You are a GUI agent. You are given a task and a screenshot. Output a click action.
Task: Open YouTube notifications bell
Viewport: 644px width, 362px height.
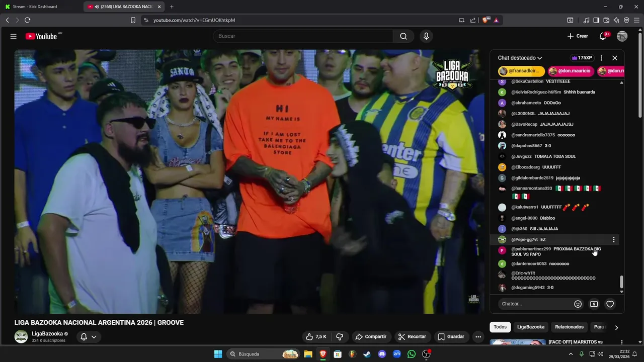click(x=603, y=36)
